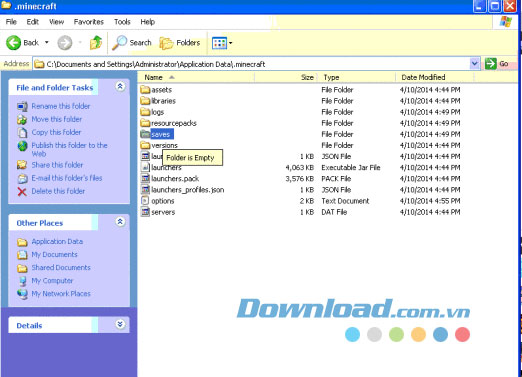
Task: Open the Tools menu
Action: (x=122, y=22)
